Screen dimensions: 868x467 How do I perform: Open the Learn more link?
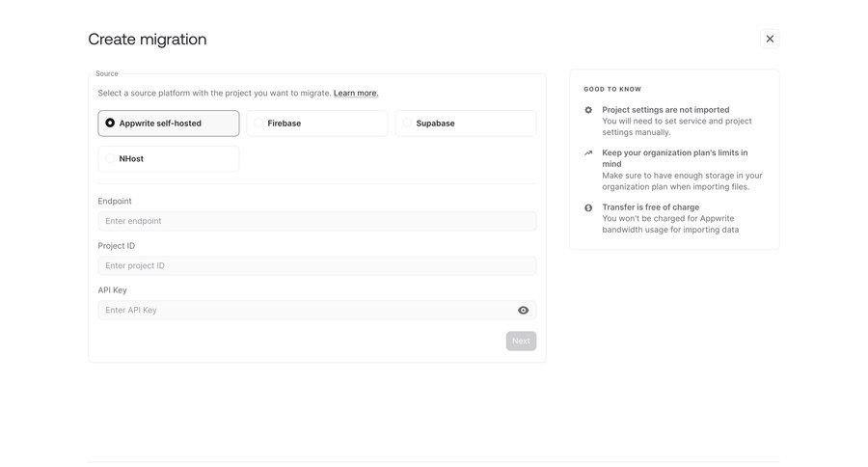pyautogui.click(x=356, y=93)
